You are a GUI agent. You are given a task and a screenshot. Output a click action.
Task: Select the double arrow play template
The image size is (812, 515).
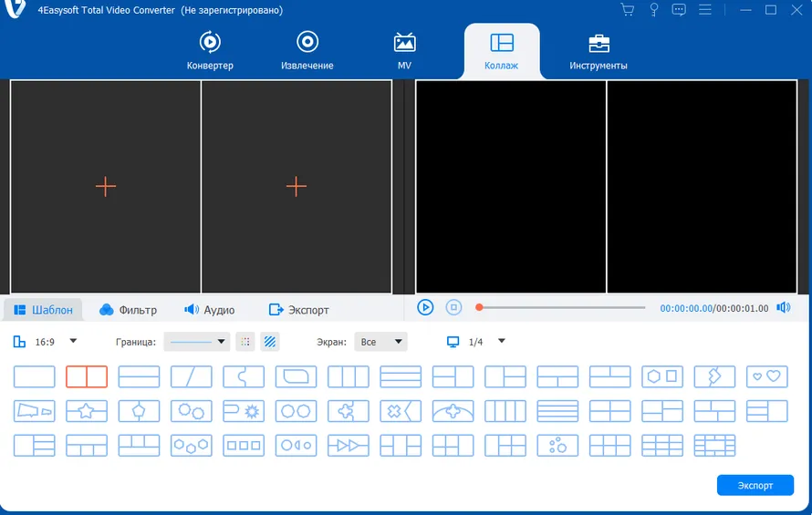[348, 445]
